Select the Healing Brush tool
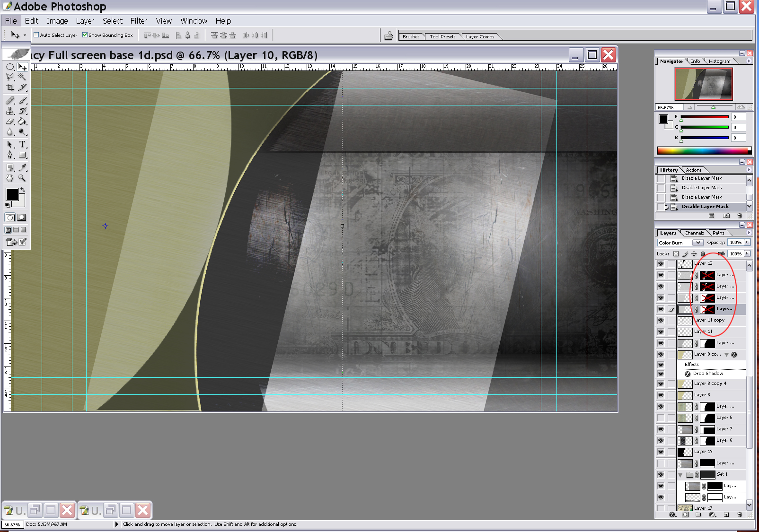759x532 pixels. tap(10, 100)
